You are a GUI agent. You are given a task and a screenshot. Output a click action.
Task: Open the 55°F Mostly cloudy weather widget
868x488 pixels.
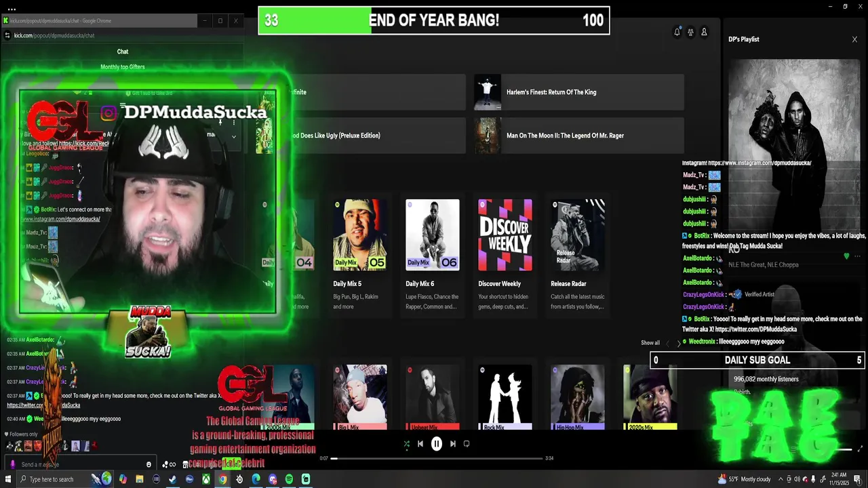(745, 479)
